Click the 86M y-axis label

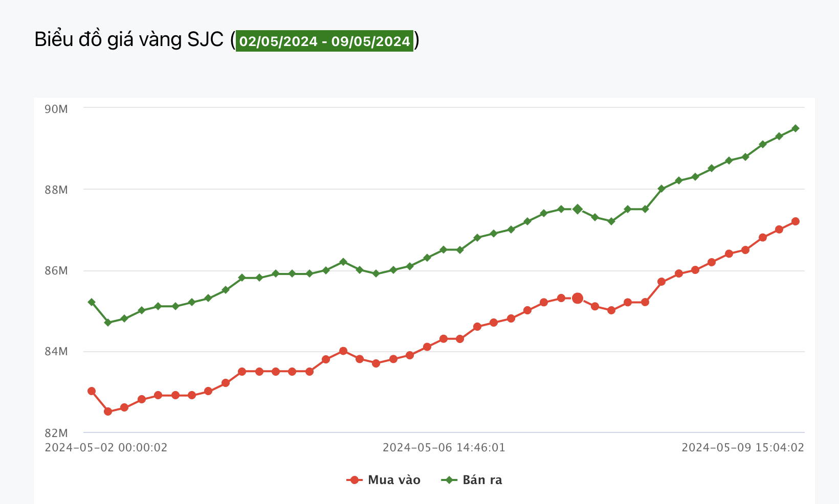56,271
